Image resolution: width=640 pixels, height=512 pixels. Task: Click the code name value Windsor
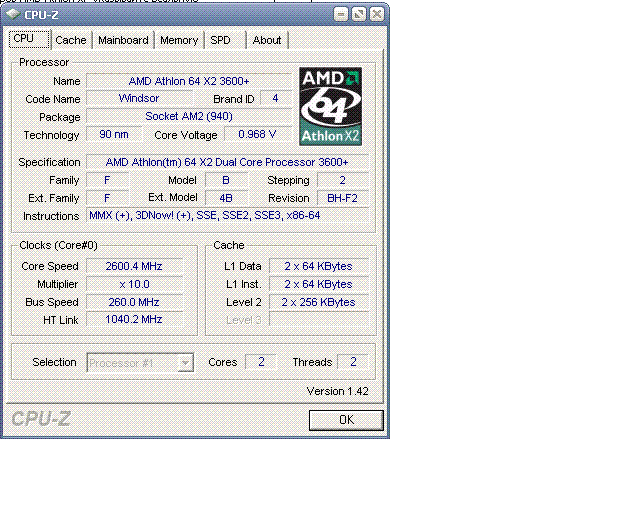139,98
